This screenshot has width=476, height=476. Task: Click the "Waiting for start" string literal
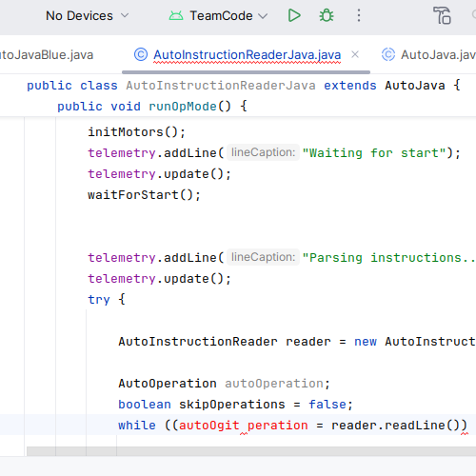374,153
